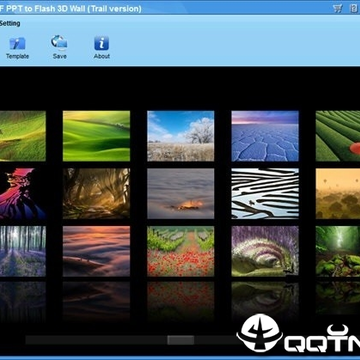360x360 pixels.
Task: Select the green tea terraces thumbnail
Action: tap(338, 136)
